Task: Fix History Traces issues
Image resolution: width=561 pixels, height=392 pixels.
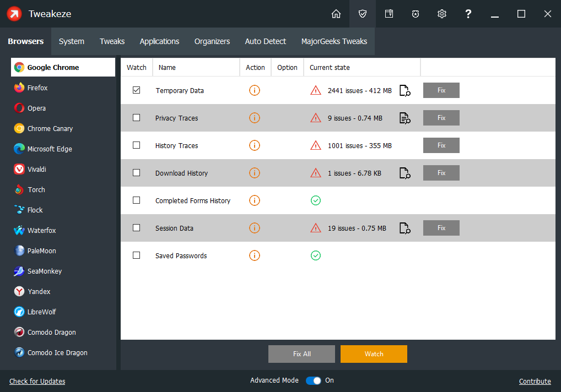Action: pyautogui.click(x=441, y=145)
